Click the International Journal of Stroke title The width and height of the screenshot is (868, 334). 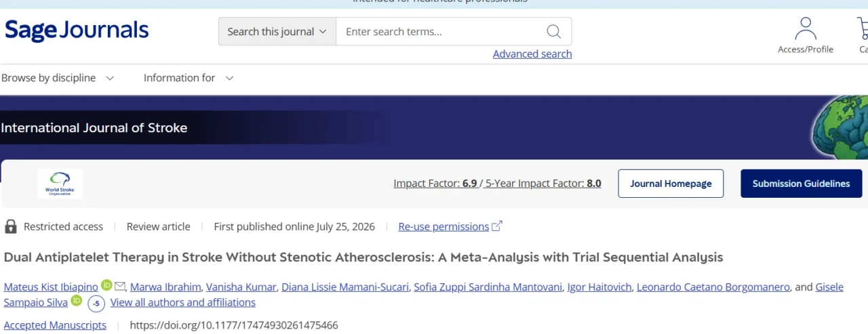[x=94, y=127]
